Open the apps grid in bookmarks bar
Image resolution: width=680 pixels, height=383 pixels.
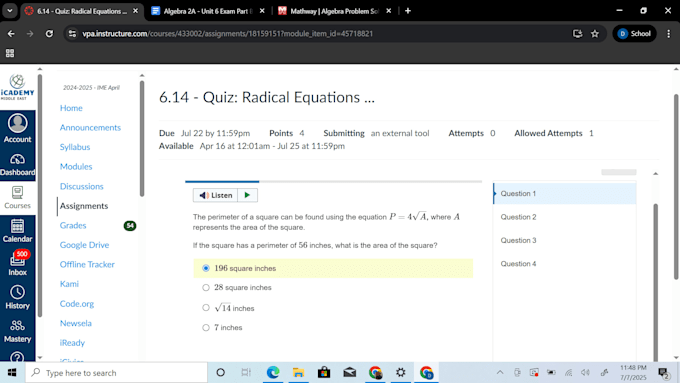[x=10, y=53]
